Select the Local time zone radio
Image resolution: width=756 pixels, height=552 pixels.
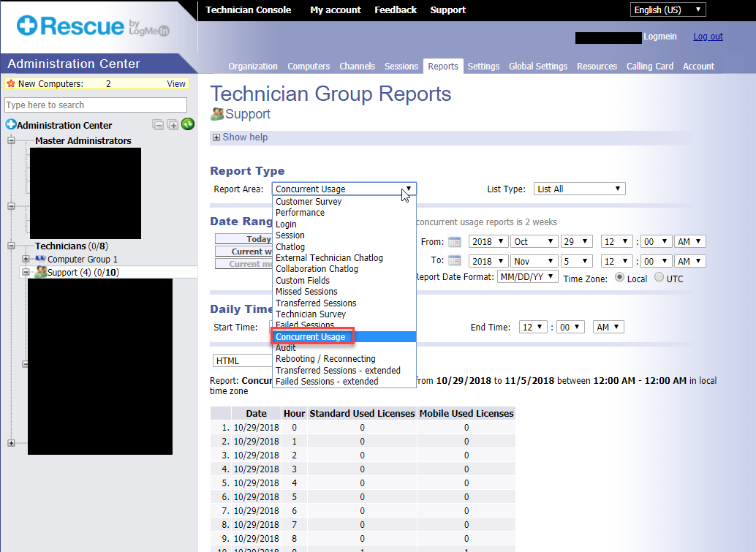619,277
